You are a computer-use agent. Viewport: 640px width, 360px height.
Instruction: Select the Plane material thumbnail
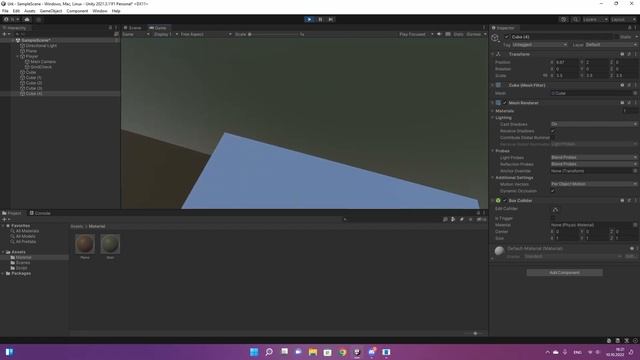pyautogui.click(x=85, y=244)
